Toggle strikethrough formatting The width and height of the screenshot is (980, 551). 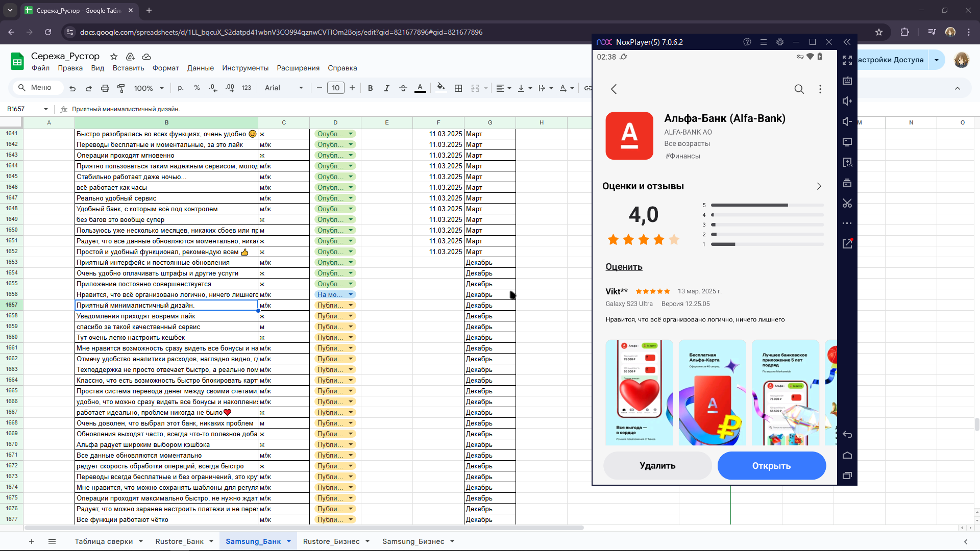pos(403,88)
